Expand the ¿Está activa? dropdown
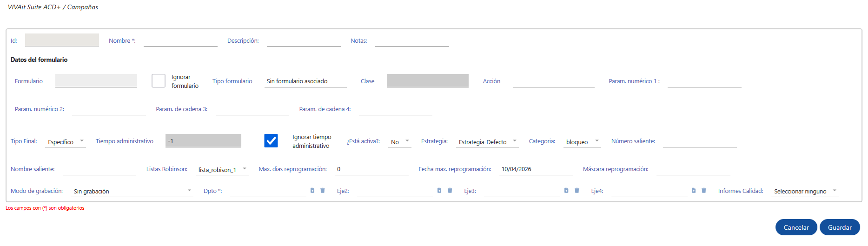Viewport: 868px width, 246px height. click(399, 142)
